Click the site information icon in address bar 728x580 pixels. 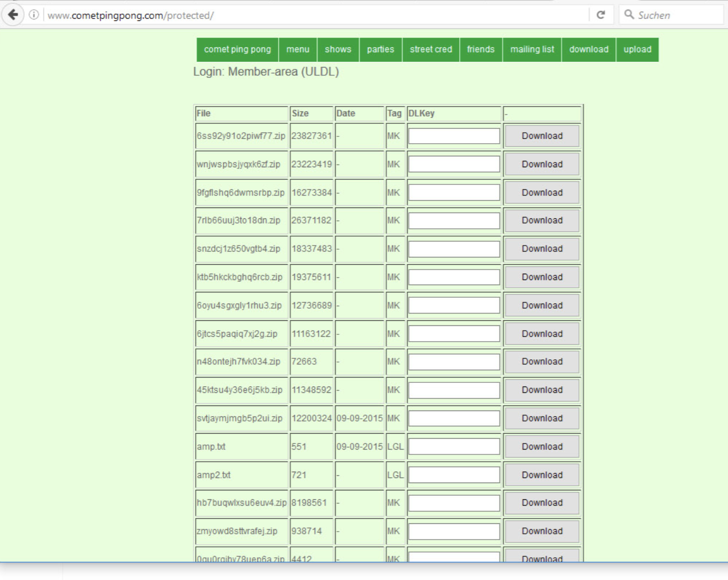(x=34, y=15)
